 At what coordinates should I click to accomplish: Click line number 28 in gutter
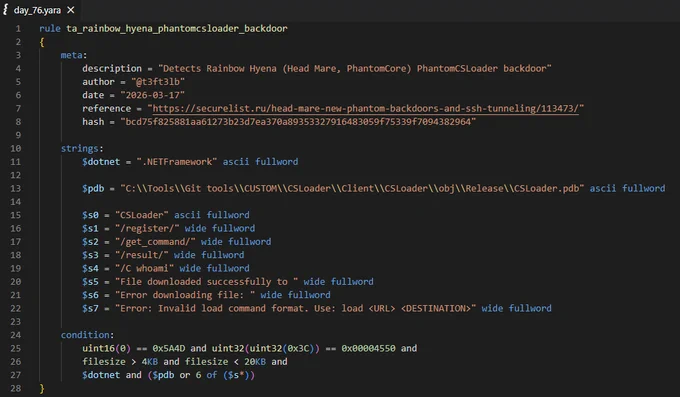pyautogui.click(x=16, y=388)
